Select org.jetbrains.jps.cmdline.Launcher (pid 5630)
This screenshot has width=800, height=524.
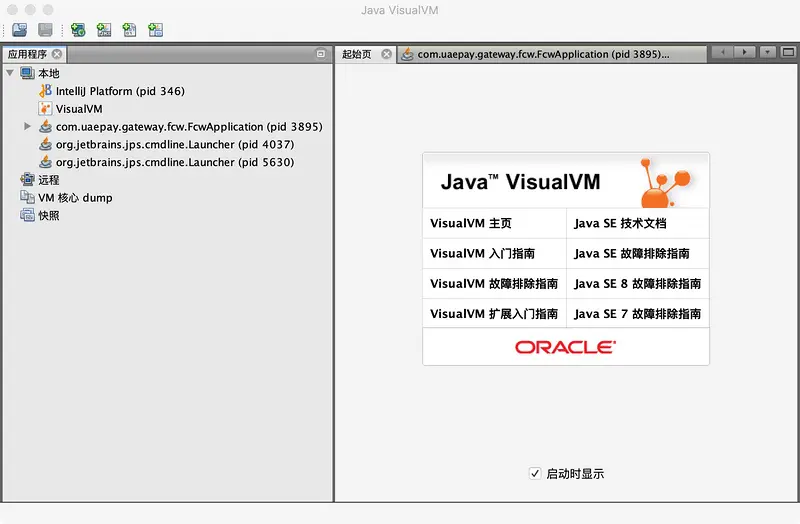pyautogui.click(x=175, y=162)
